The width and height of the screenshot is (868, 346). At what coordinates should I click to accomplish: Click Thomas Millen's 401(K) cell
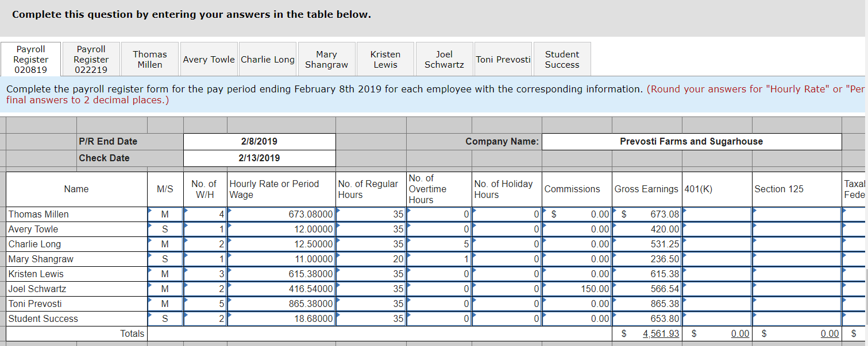point(717,215)
